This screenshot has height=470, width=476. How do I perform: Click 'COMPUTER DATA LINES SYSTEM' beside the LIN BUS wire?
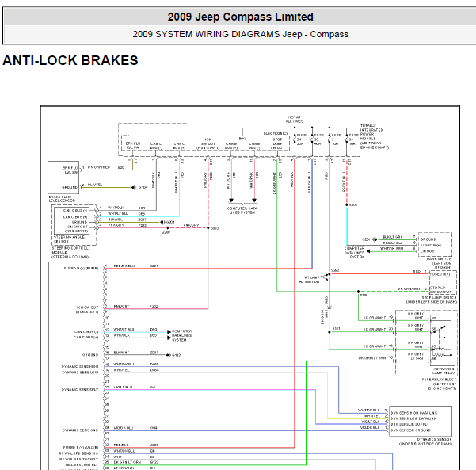pos(354,253)
